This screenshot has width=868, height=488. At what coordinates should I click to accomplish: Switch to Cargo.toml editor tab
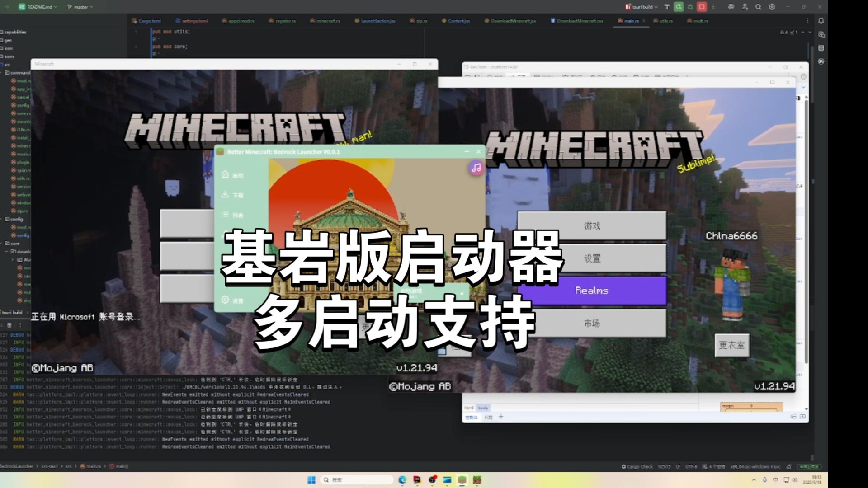click(146, 21)
